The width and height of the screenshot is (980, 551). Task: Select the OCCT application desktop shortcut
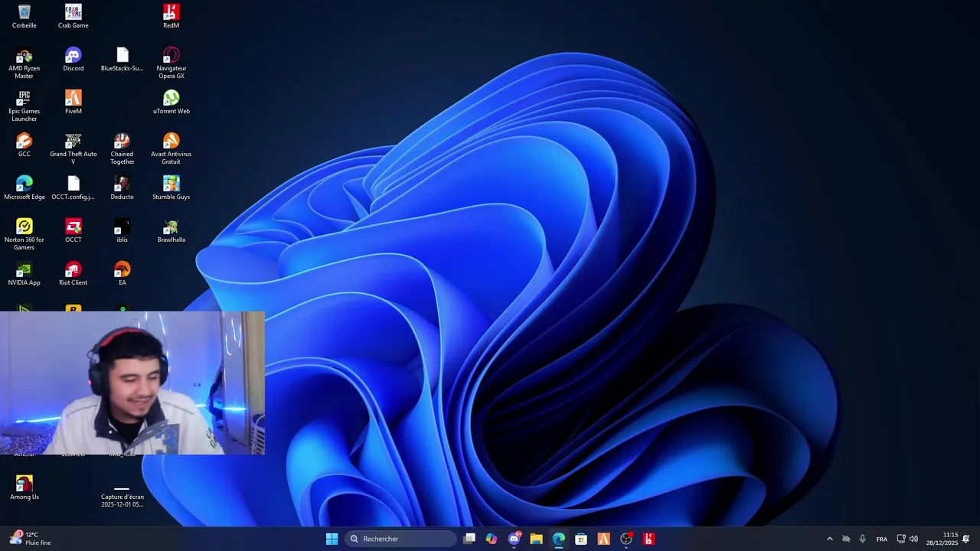coord(73,230)
